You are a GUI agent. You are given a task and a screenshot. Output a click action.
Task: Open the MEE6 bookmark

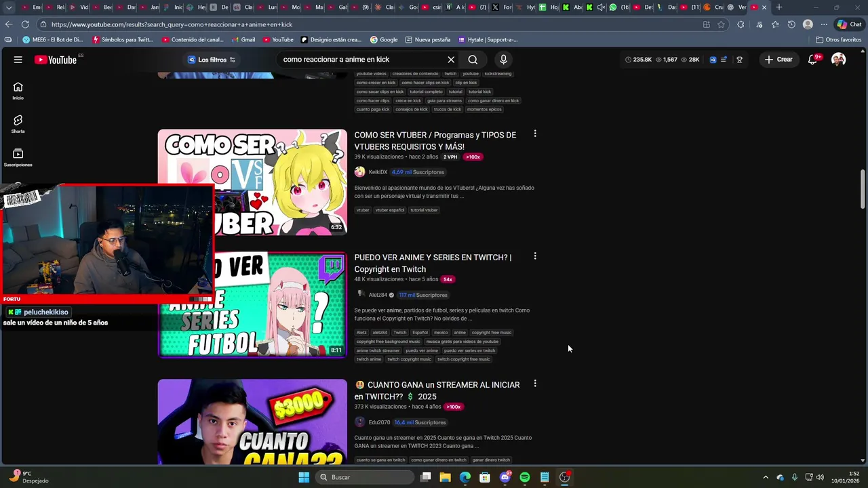click(x=53, y=40)
